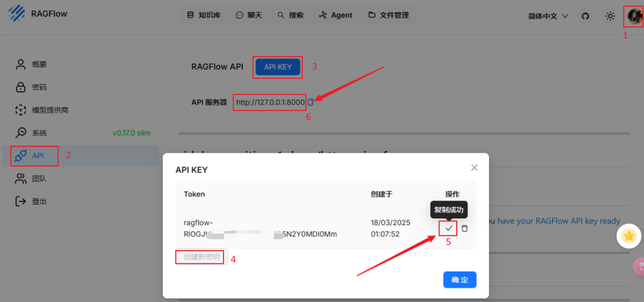The height and width of the screenshot is (302, 644).
Task: Select 密码 in the sidebar
Action: (80, 87)
